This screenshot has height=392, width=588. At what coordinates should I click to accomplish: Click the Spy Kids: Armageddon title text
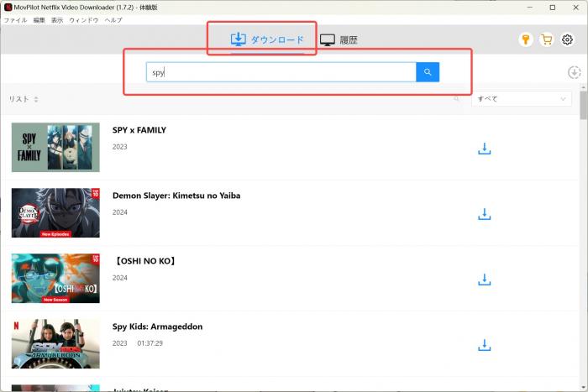[157, 327]
